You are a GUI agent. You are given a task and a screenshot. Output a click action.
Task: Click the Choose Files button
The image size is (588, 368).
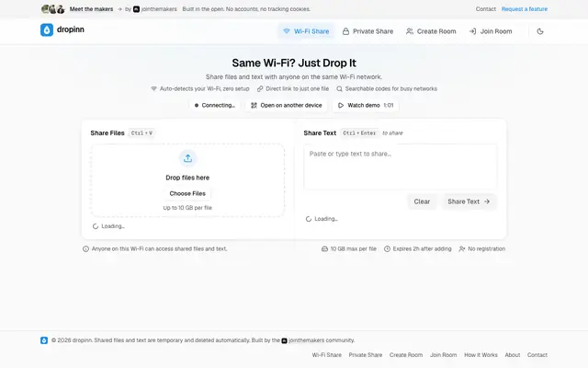(187, 194)
